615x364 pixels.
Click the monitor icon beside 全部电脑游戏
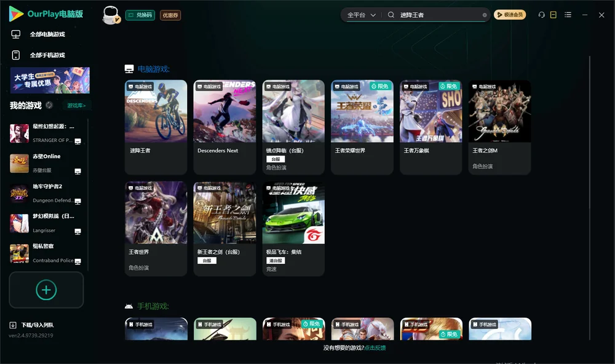click(16, 34)
